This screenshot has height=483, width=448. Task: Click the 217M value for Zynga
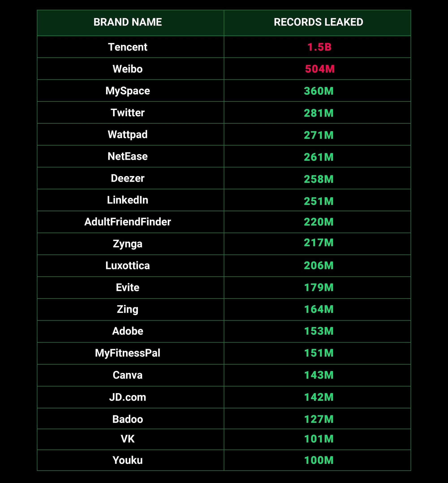pyautogui.click(x=319, y=243)
